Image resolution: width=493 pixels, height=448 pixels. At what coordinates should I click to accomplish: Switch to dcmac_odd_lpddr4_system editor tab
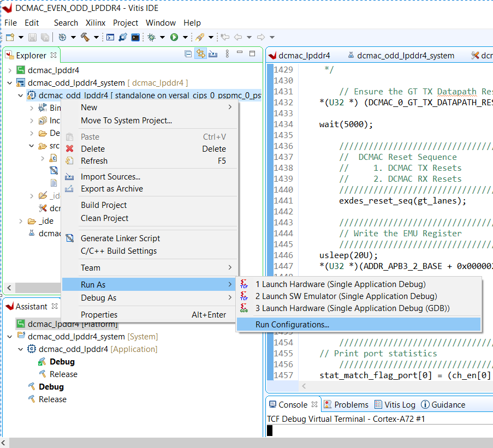click(406, 56)
